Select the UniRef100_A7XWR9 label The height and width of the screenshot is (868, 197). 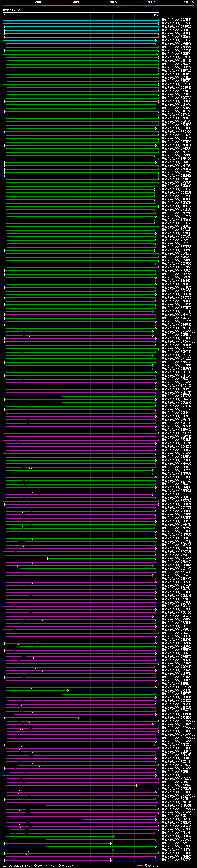[x=177, y=125]
